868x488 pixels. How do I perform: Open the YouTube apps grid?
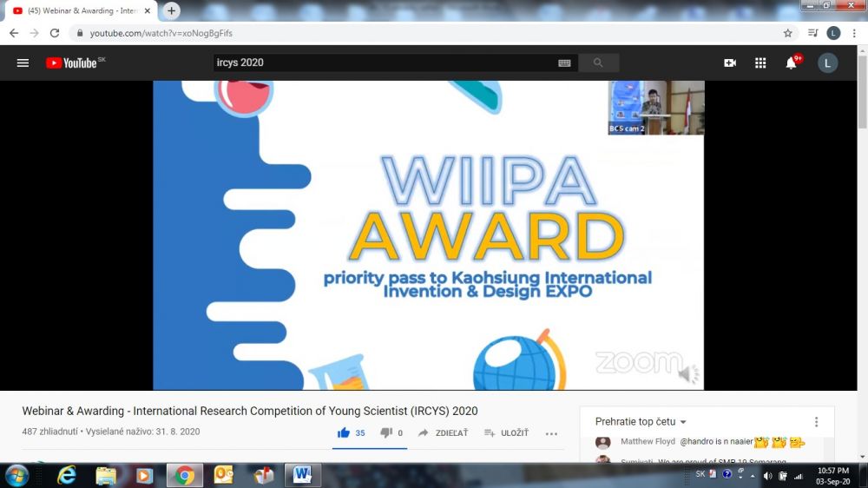(x=760, y=63)
